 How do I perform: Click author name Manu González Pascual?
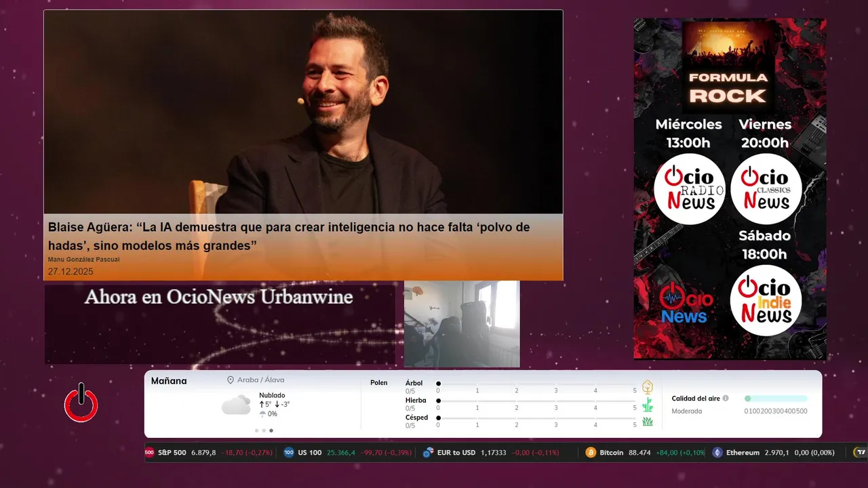click(x=84, y=260)
